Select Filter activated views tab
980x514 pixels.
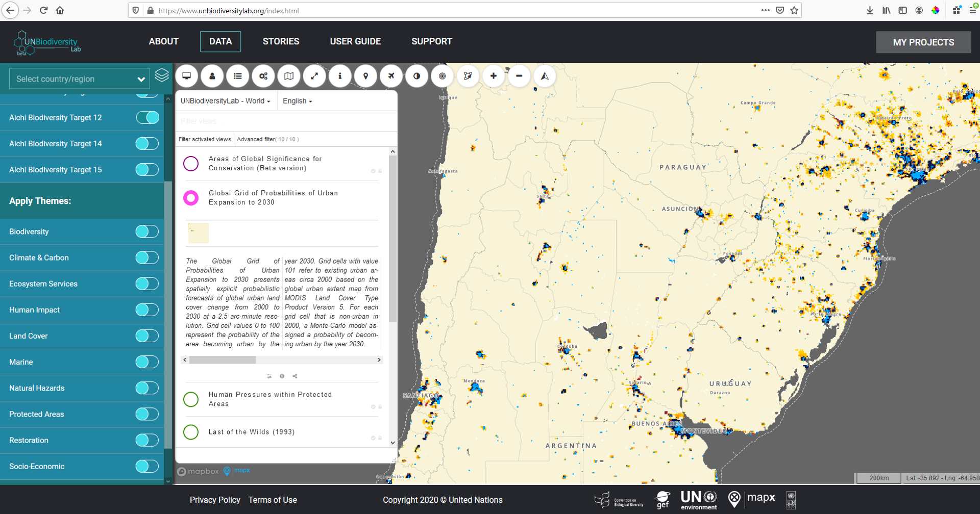(x=205, y=139)
